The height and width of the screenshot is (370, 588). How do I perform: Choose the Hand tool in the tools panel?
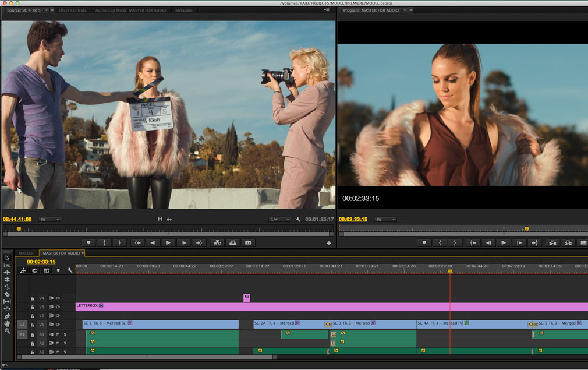[x=7, y=323]
